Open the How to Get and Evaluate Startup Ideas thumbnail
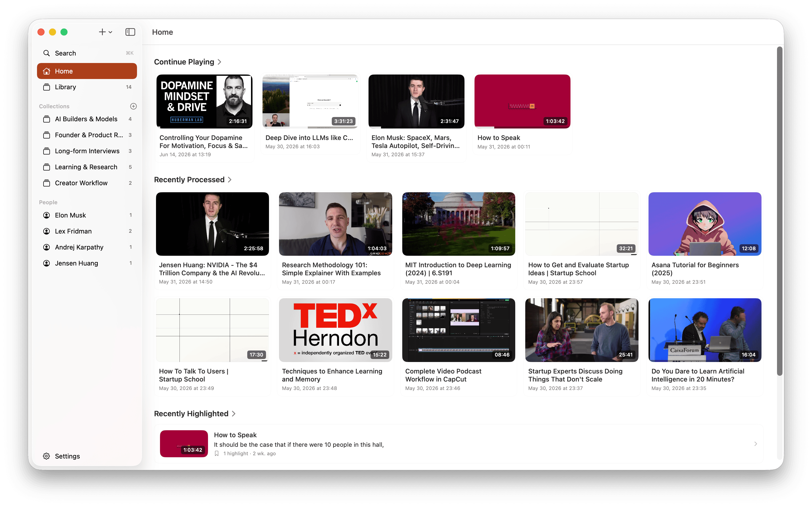812x507 pixels. point(581,224)
